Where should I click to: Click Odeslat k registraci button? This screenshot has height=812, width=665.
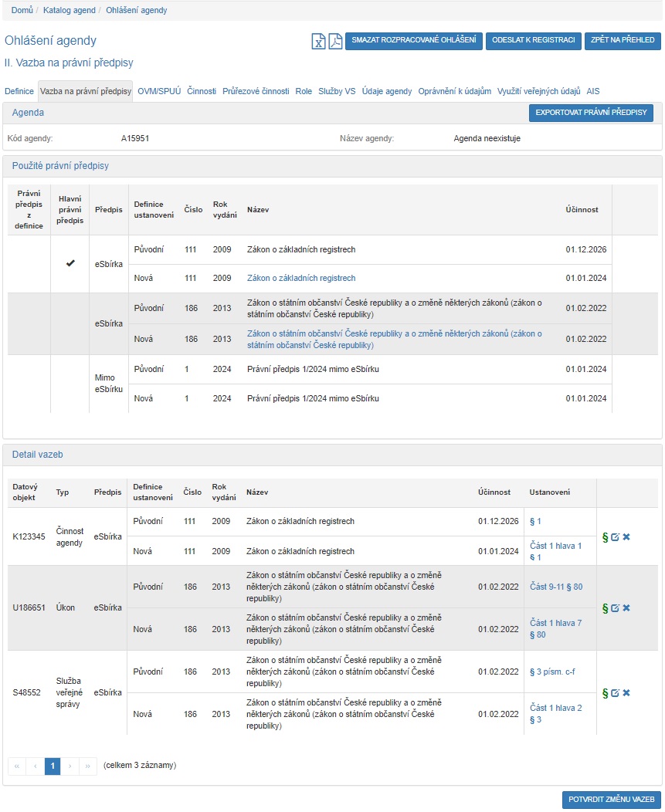534,41
